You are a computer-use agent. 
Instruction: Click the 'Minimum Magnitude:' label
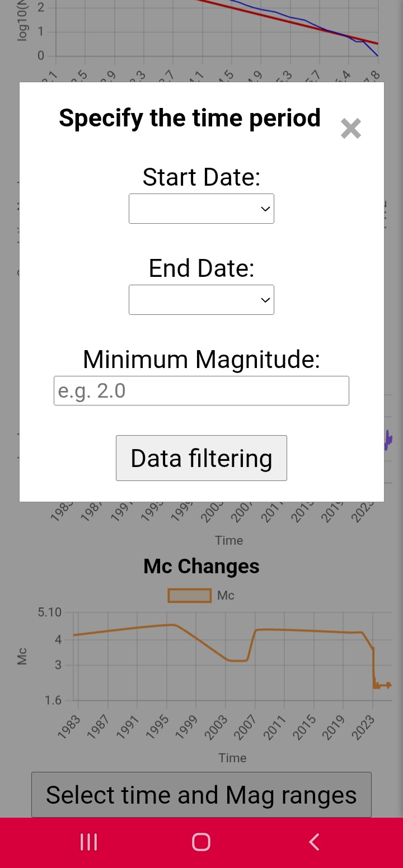pyautogui.click(x=201, y=359)
